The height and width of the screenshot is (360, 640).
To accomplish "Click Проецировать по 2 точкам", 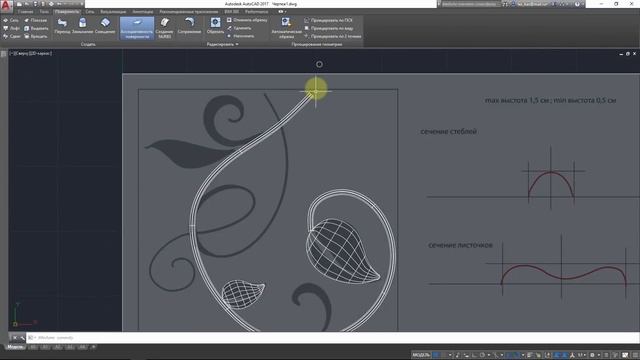I will pyautogui.click(x=333, y=36).
